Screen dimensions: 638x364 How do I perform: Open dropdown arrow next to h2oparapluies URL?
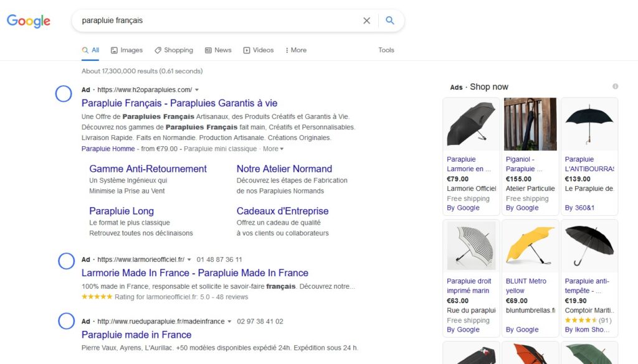(x=197, y=90)
